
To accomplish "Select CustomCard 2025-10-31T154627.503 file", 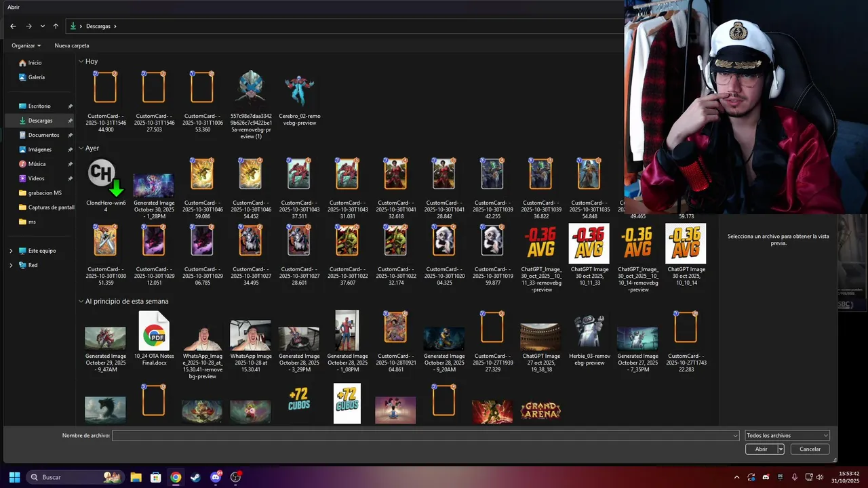I will pyautogui.click(x=154, y=100).
